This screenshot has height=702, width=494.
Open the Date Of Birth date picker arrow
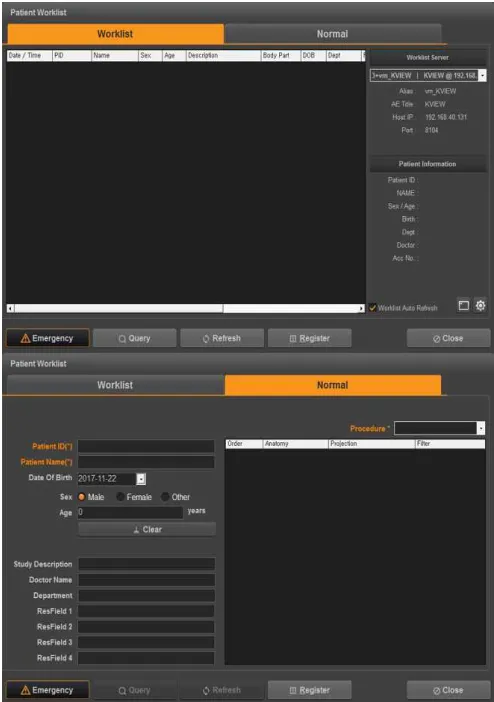(141, 479)
